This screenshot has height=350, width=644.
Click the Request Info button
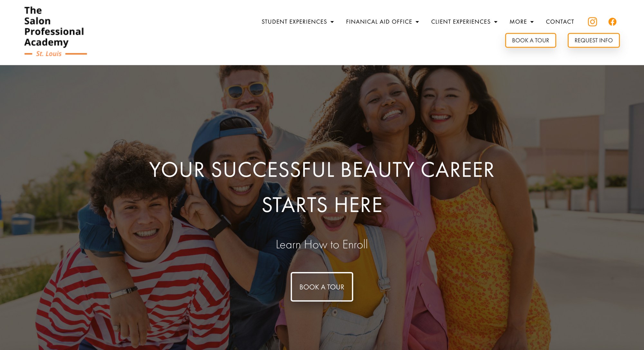point(593,40)
